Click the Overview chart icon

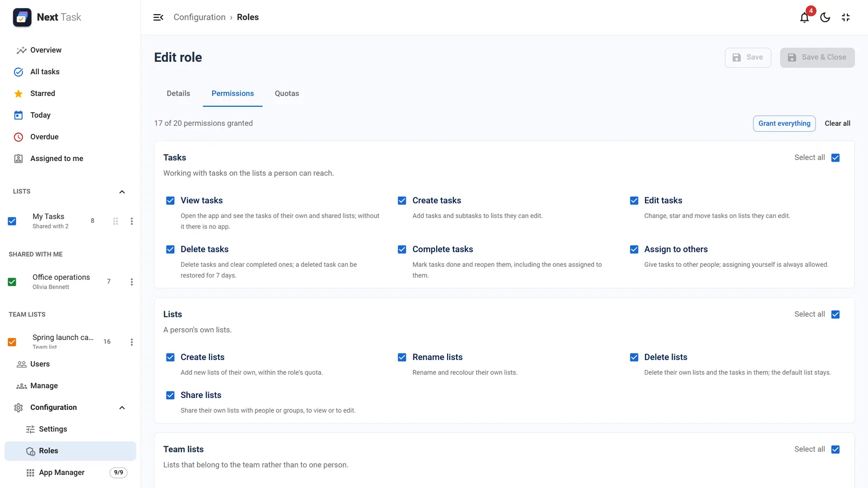(21, 50)
